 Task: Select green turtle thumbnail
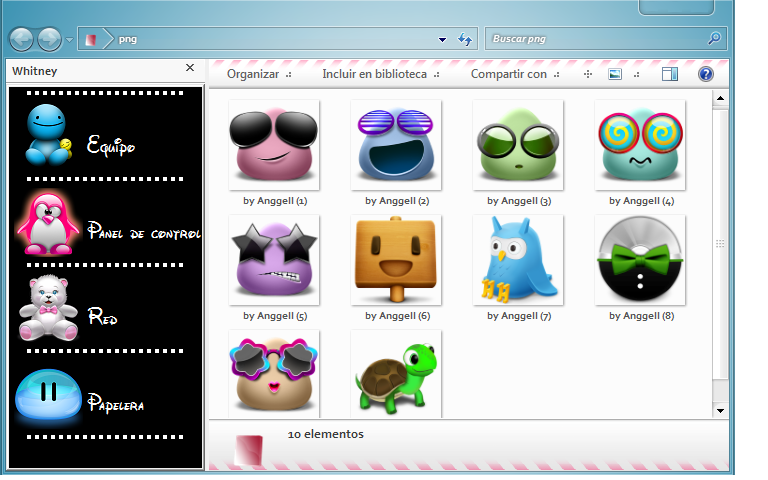click(396, 374)
